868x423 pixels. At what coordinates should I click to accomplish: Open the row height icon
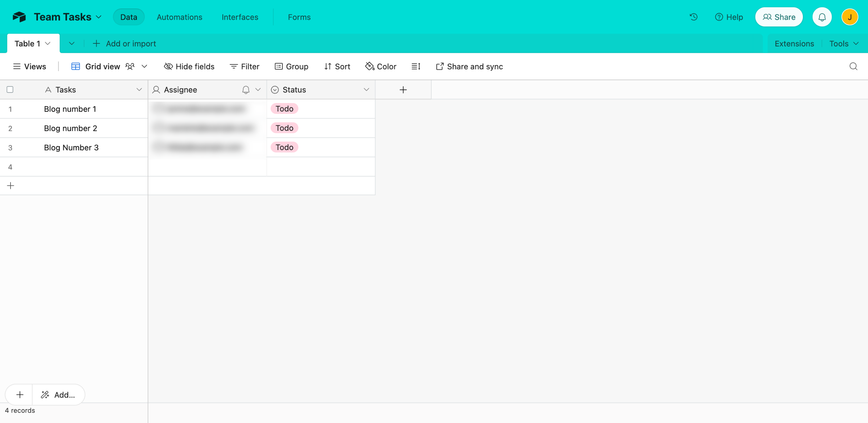416,66
